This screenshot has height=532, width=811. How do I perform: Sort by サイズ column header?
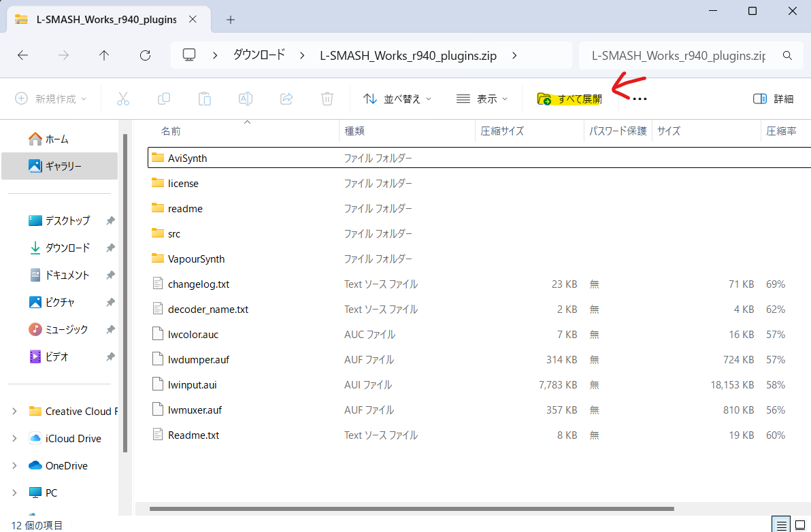pos(669,131)
